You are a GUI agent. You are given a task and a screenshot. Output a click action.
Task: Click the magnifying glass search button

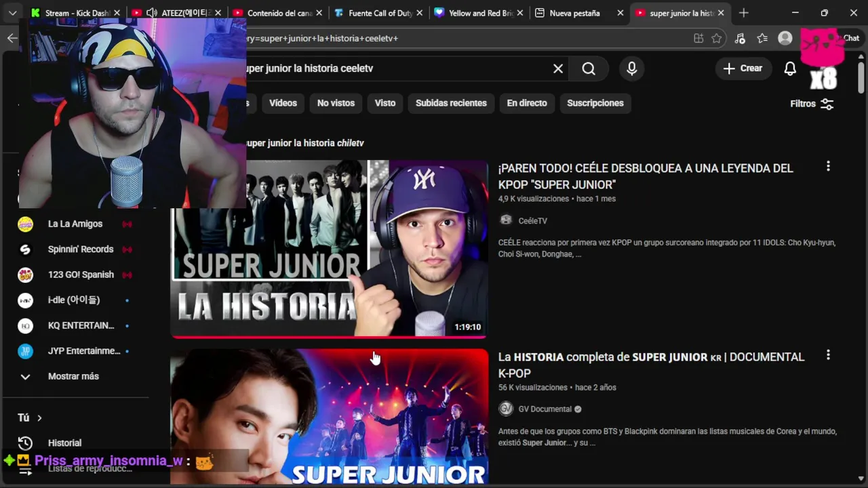(x=589, y=68)
